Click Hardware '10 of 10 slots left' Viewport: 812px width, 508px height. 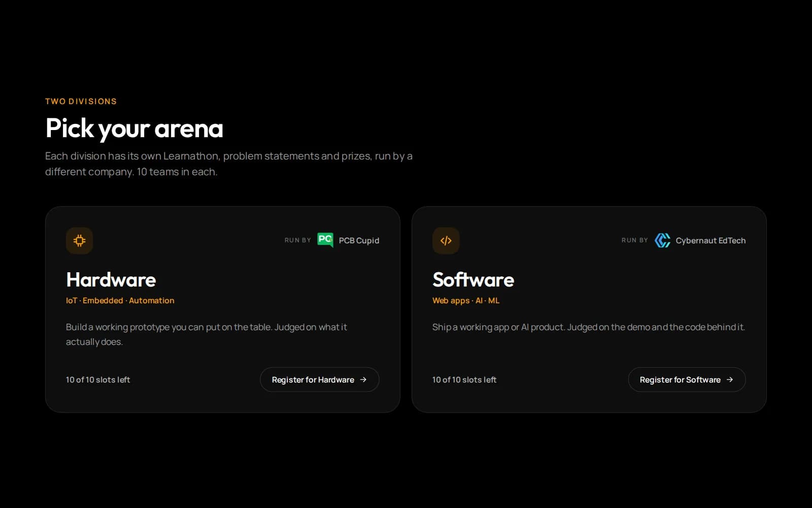coord(98,379)
